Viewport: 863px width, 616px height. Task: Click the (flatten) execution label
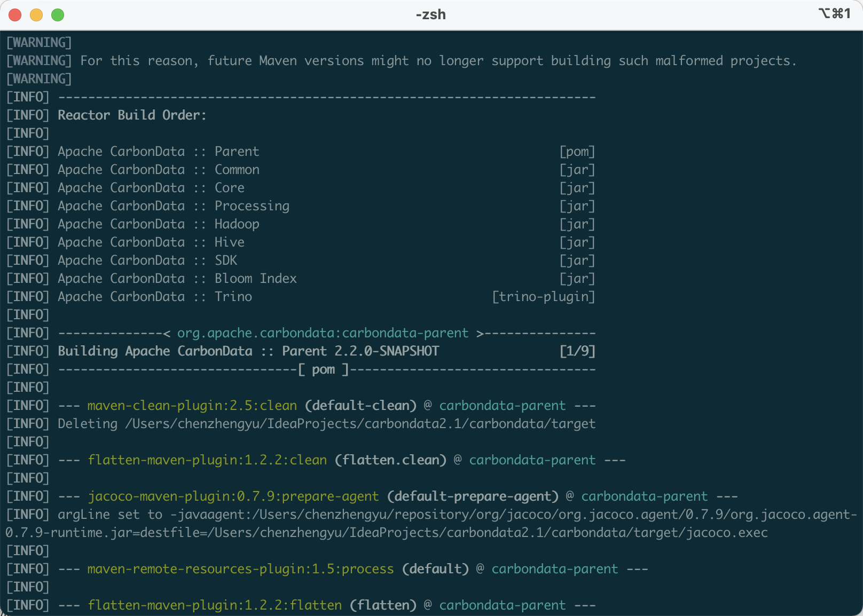(x=383, y=605)
